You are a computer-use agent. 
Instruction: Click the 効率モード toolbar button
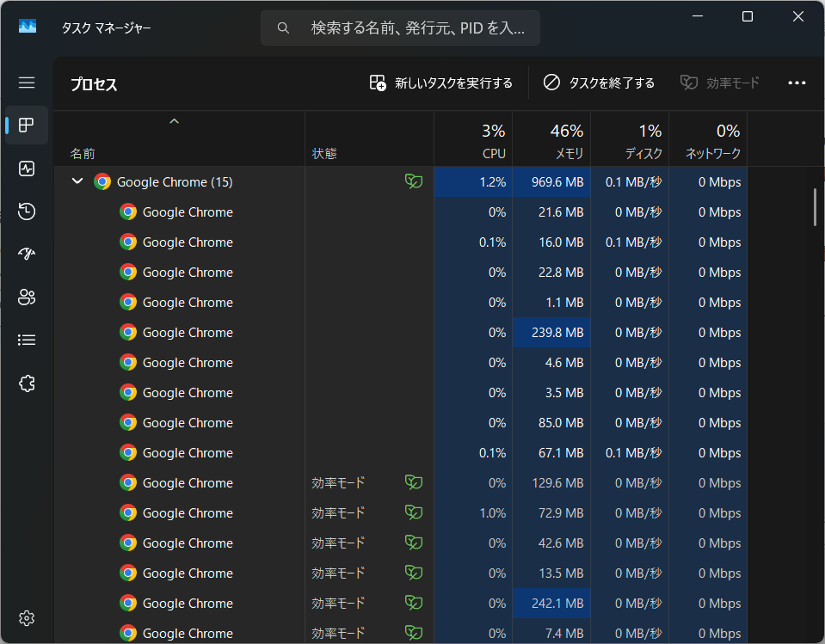[x=720, y=83]
